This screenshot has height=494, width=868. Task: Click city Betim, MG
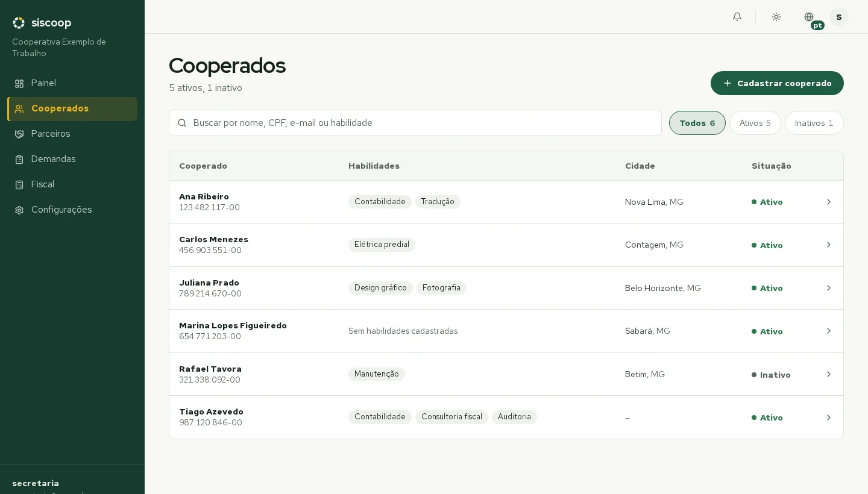click(x=645, y=374)
